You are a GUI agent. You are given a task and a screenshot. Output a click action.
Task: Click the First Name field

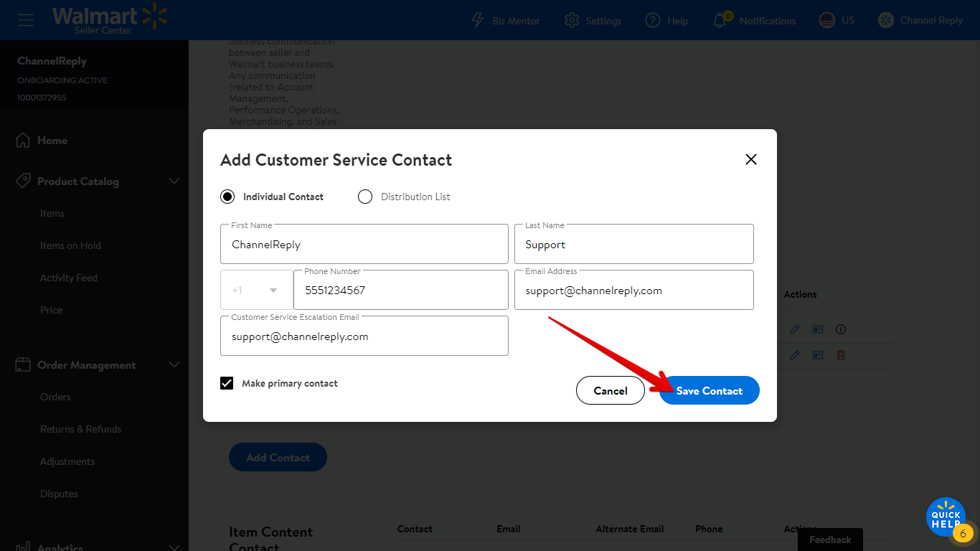[x=364, y=244]
